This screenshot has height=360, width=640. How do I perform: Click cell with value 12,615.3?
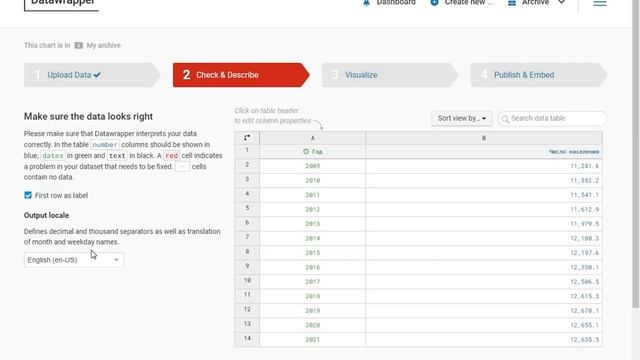(x=484, y=296)
